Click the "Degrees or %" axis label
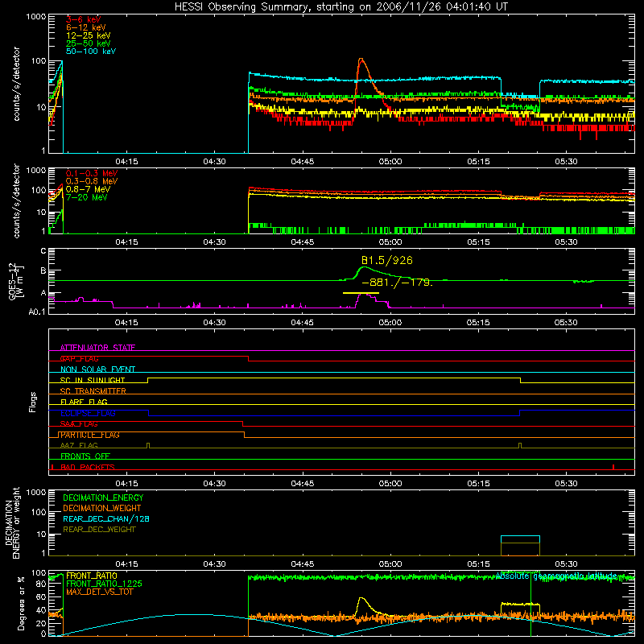Viewport: 644px width, 644px height. 21,603
